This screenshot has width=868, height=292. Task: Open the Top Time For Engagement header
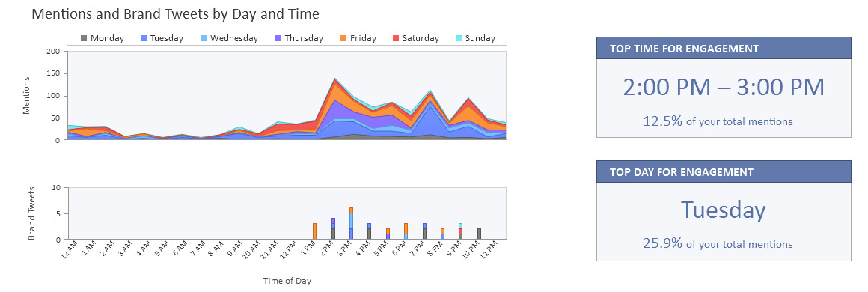click(724, 48)
